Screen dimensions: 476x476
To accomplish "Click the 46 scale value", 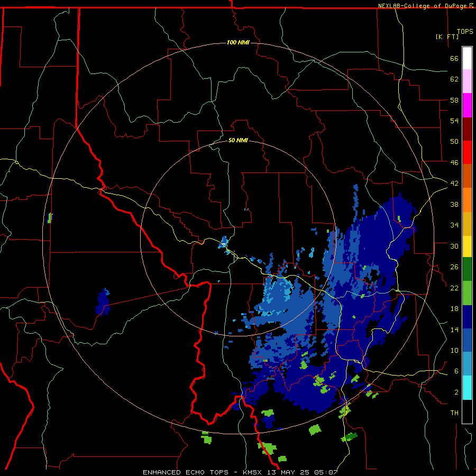I will point(454,162).
